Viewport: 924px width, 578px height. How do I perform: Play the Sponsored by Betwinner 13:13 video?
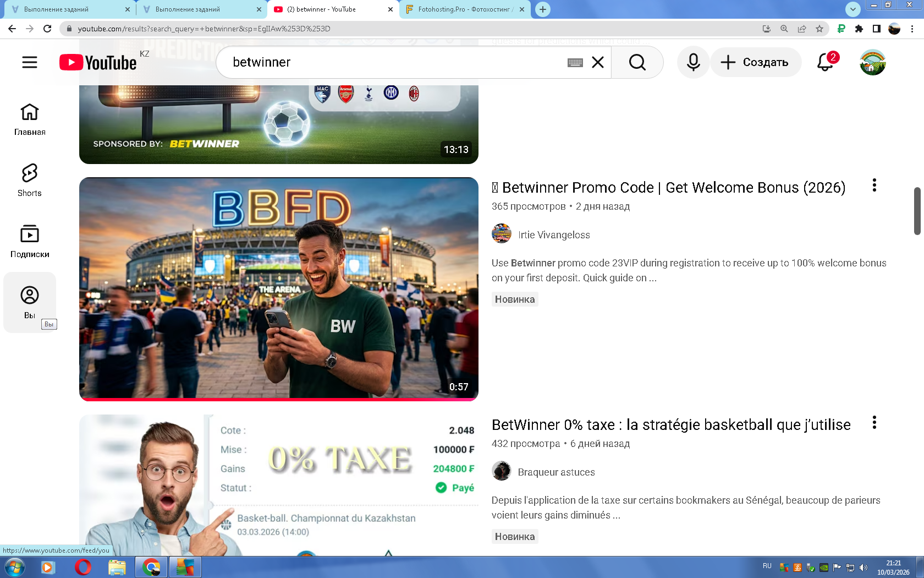[x=279, y=124]
